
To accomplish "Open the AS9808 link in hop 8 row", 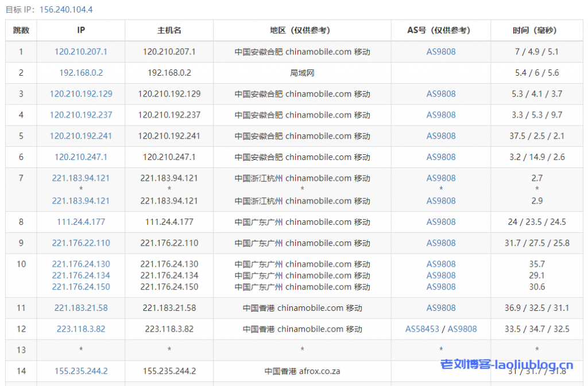I will [441, 222].
